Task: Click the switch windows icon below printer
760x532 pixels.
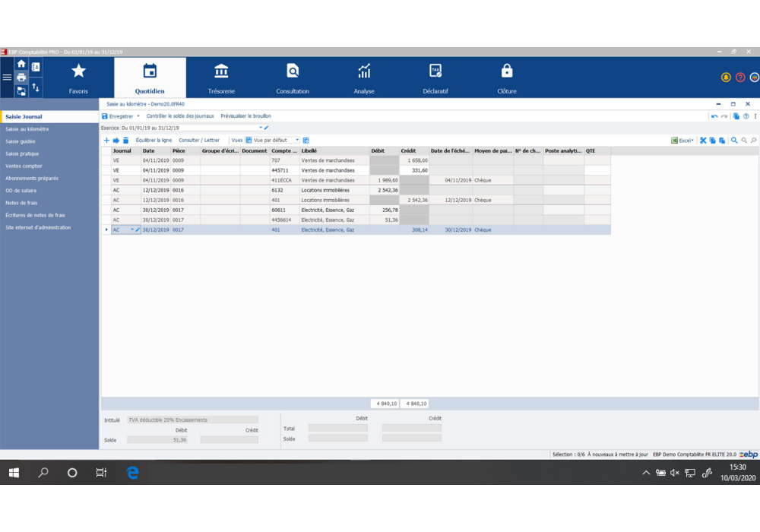Action: pyautogui.click(x=21, y=90)
